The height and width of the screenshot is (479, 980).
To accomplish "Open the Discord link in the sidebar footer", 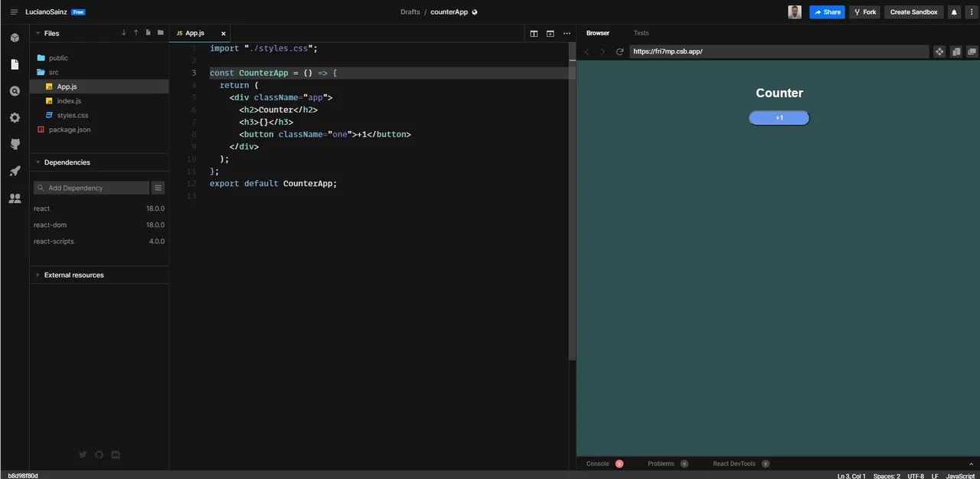I will [x=116, y=454].
